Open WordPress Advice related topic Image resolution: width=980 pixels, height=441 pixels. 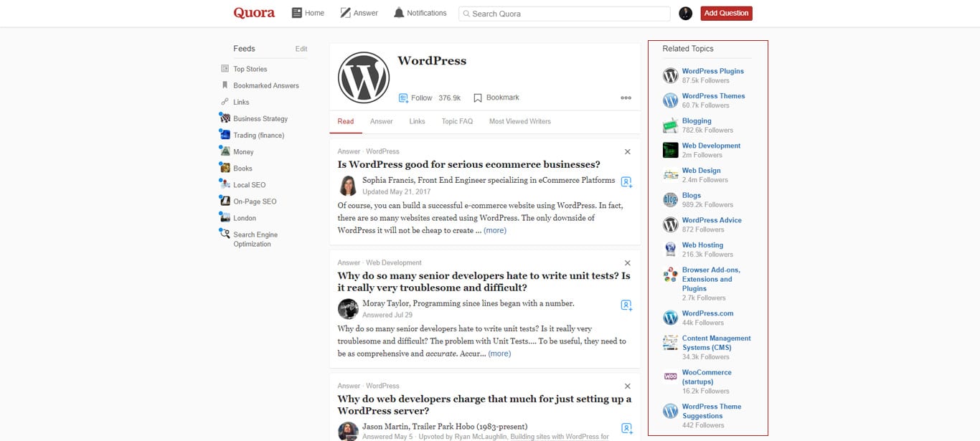click(712, 220)
